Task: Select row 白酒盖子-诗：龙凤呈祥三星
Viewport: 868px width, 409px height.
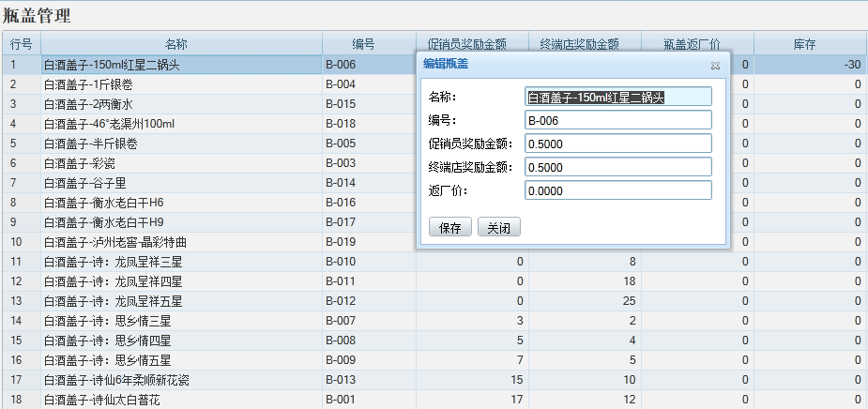Action: (181, 262)
